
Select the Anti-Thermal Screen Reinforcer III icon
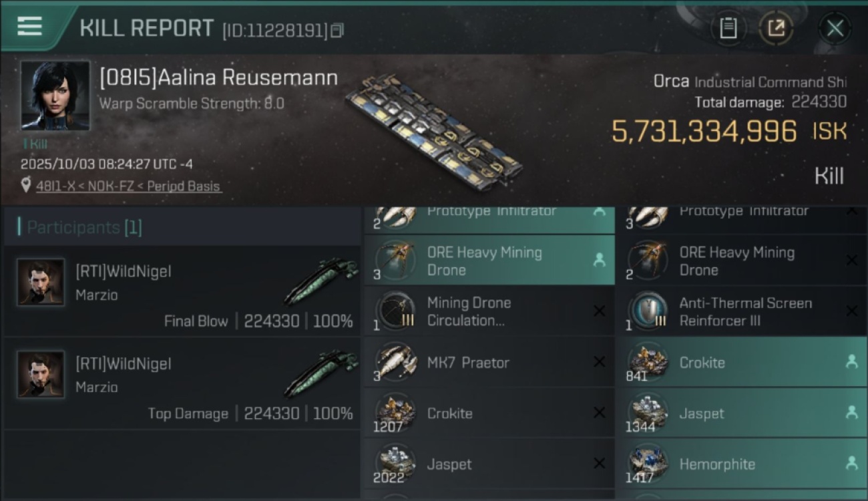click(648, 311)
